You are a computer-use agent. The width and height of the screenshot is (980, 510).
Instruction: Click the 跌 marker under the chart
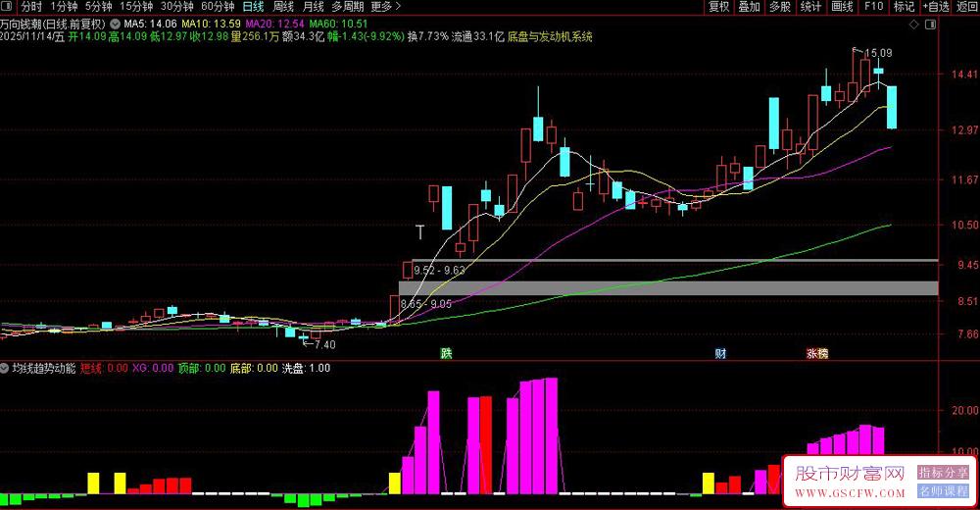[446, 353]
